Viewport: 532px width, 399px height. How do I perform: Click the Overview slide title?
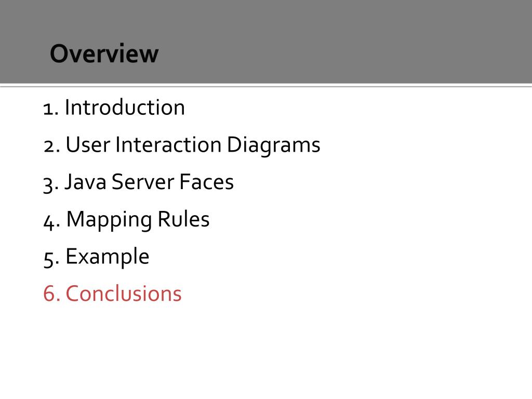coord(104,54)
